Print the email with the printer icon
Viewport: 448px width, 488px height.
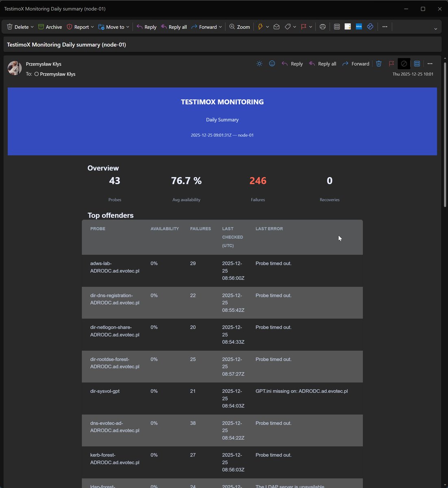323,27
